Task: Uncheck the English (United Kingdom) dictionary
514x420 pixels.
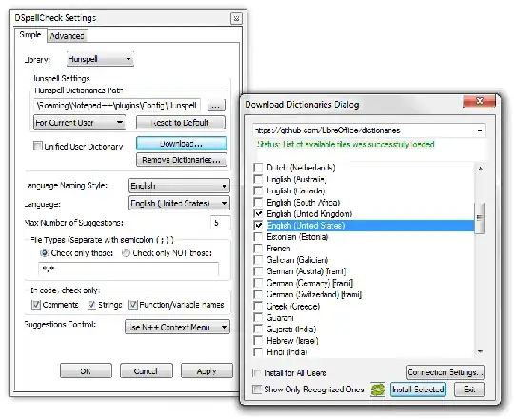Action: point(258,214)
